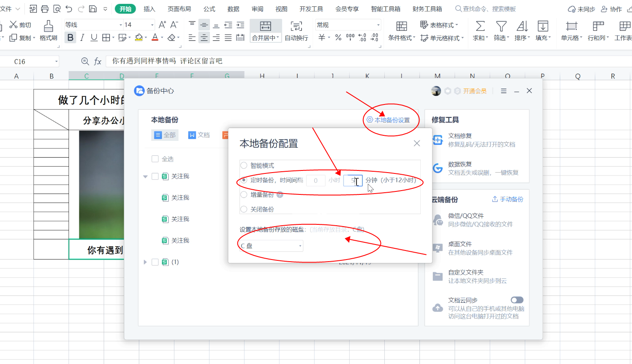Undo the last action
The image size is (632, 364).
tap(69, 9)
